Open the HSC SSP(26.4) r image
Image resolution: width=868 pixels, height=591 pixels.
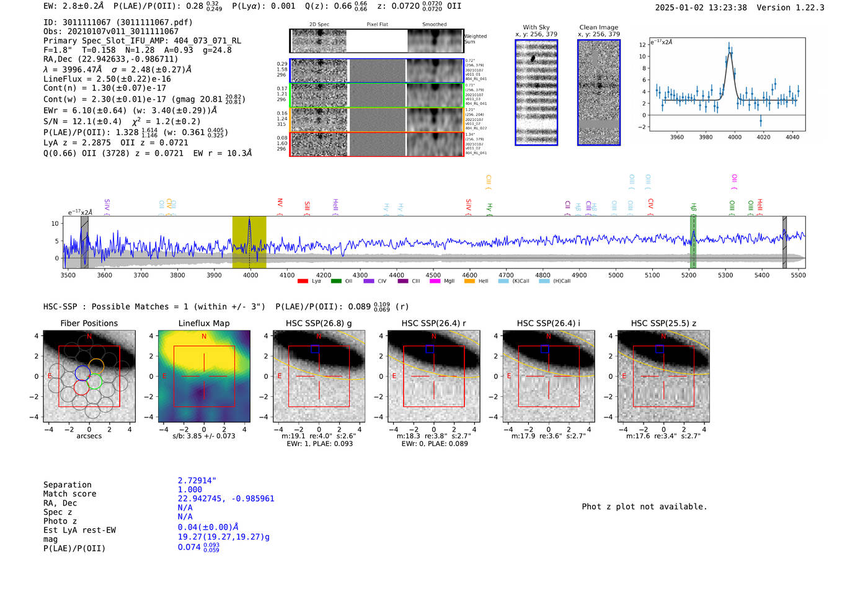click(x=433, y=376)
